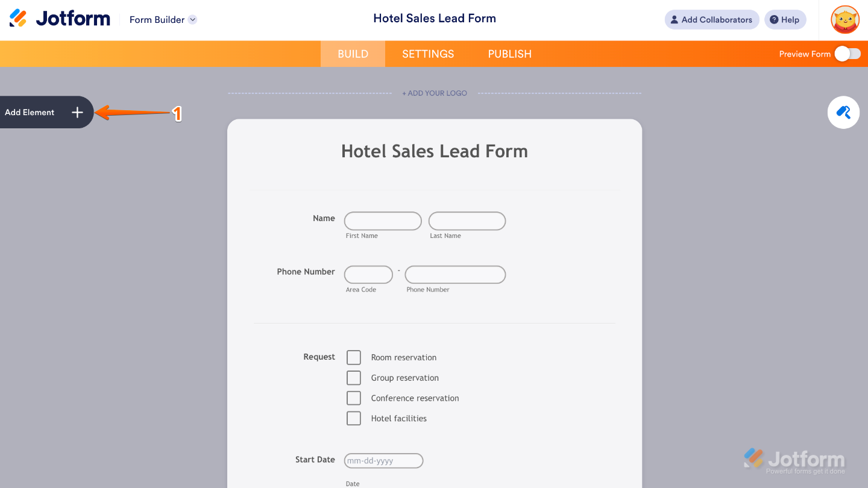Click the person icon on Add Collaborators
The height and width of the screenshot is (488, 868).
click(x=675, y=19)
